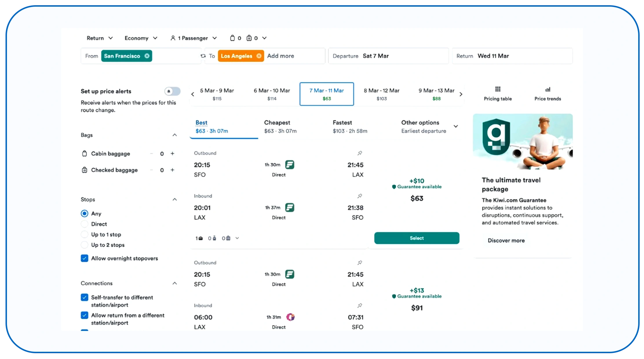The image size is (644, 359).
Task: Choose the 8 Mar - 12 Mar date option
Action: [382, 94]
